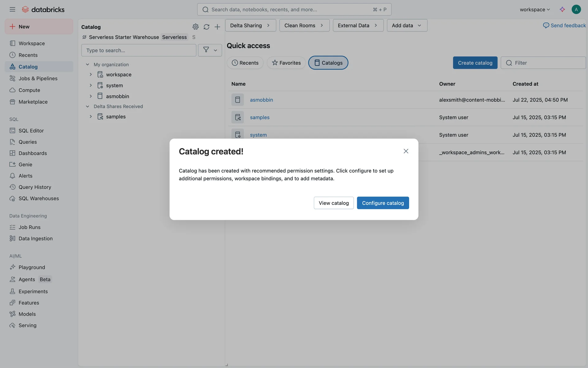Expand the workspace catalog tree node
This screenshot has height=368, width=588.
[91, 75]
